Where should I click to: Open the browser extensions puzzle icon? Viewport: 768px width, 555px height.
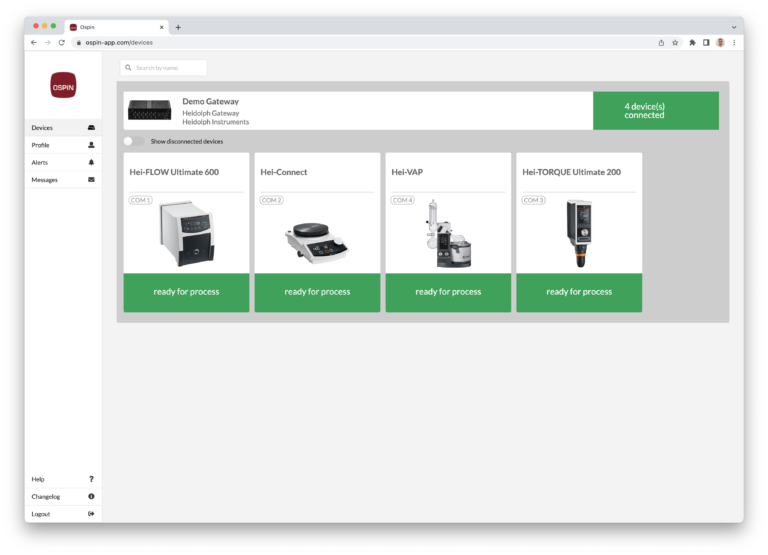pyautogui.click(x=692, y=43)
